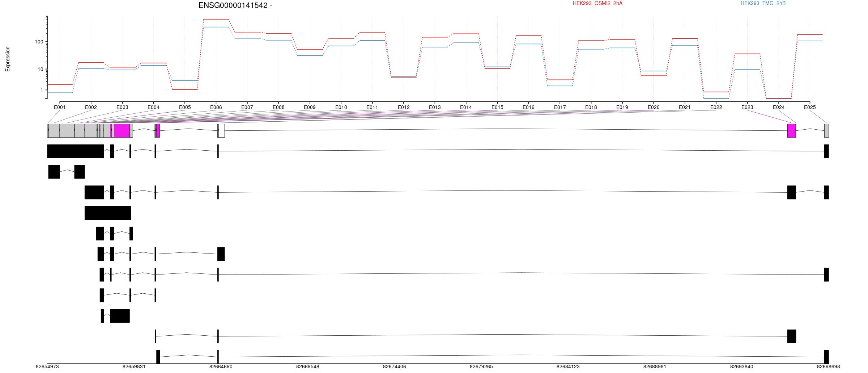This screenshot has height=373, width=868.
Task: Click the blue expression line at E005
Action: [185, 81]
